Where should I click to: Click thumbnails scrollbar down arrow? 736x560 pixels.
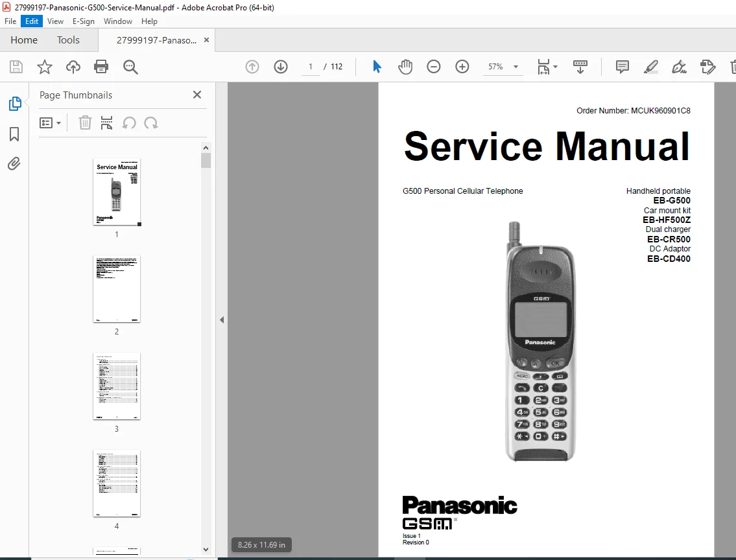click(x=206, y=549)
